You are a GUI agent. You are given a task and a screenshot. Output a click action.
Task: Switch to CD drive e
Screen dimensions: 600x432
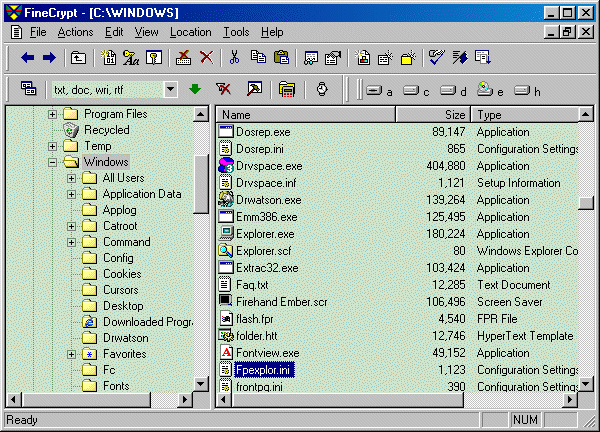click(490, 90)
